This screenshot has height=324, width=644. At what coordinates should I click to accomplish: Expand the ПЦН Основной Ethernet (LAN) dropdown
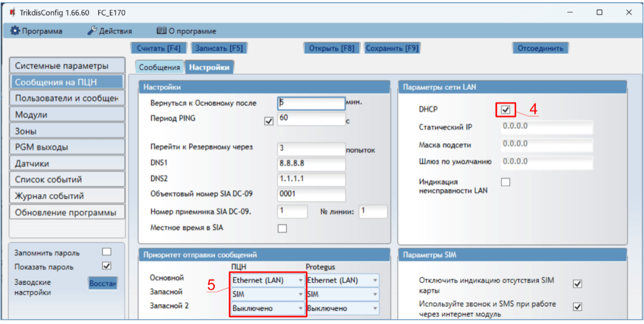click(x=267, y=280)
